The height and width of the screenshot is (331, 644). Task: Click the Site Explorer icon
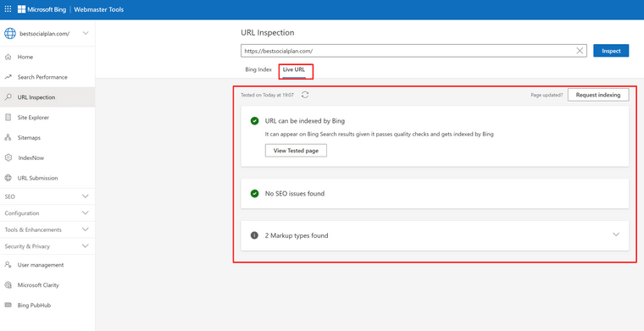click(8, 118)
